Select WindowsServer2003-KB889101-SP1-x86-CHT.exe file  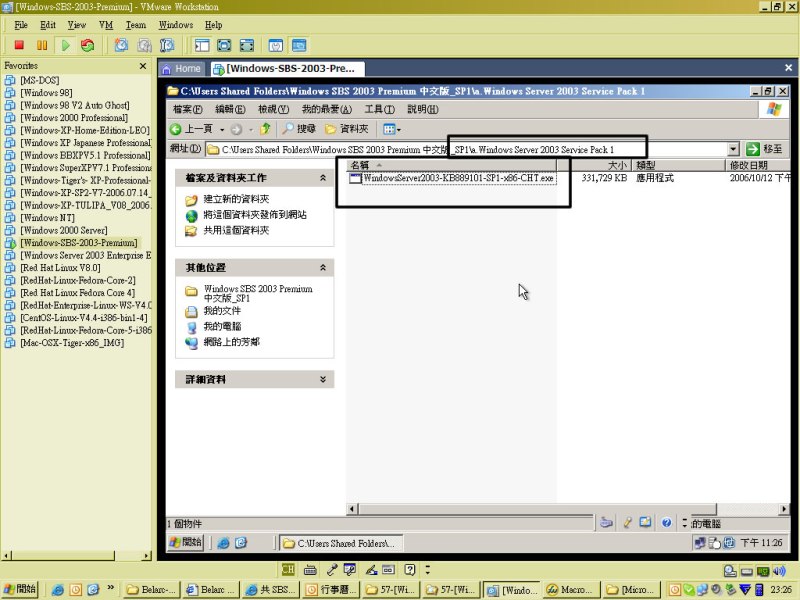point(458,178)
